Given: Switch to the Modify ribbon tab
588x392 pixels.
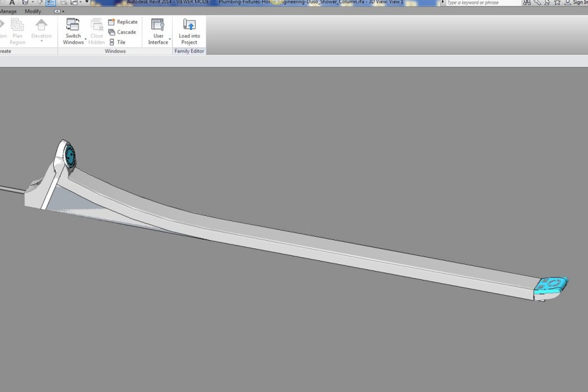Looking at the screenshot, I should [33, 11].
